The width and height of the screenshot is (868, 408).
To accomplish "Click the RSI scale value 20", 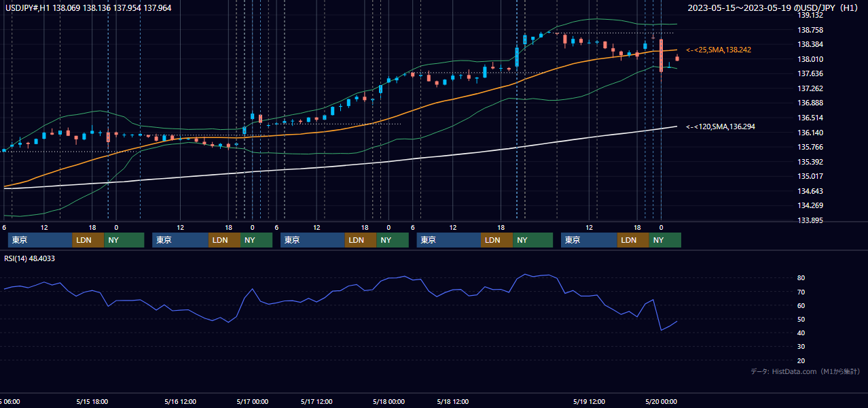I will (801, 360).
